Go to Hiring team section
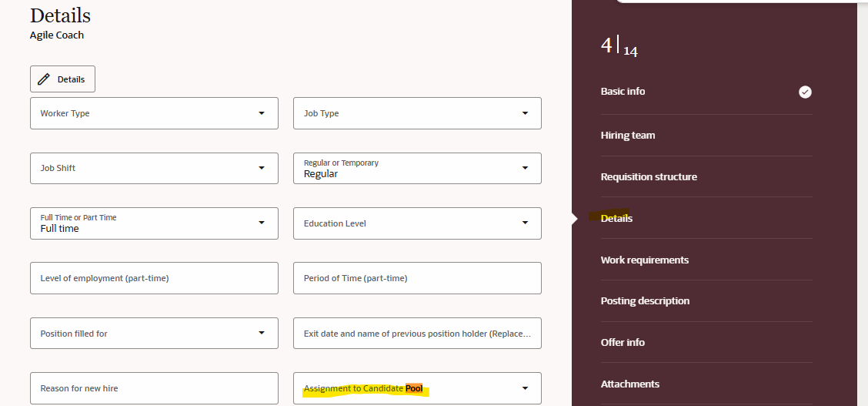The height and width of the screenshot is (406, 868). pyautogui.click(x=628, y=135)
